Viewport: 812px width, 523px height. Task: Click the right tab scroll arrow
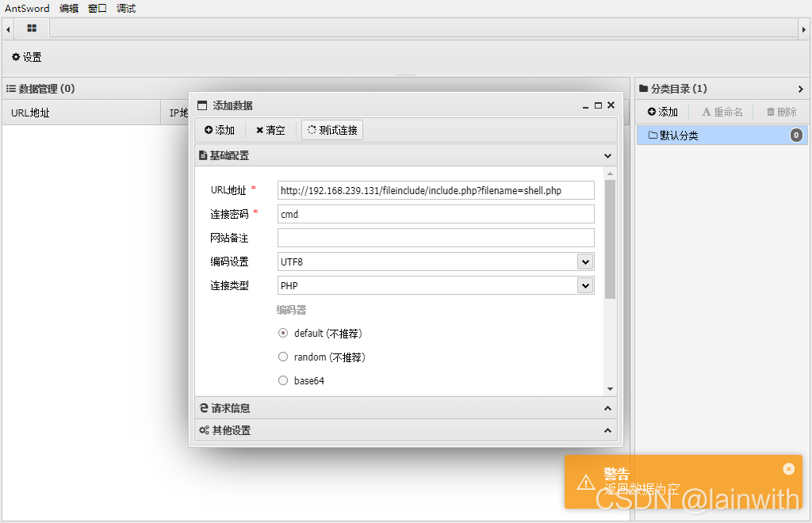point(804,29)
